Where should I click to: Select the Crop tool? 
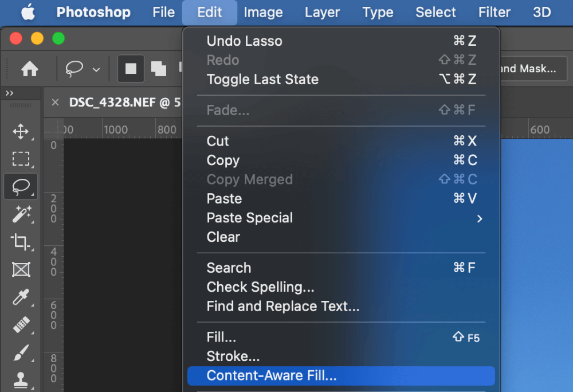[21, 242]
